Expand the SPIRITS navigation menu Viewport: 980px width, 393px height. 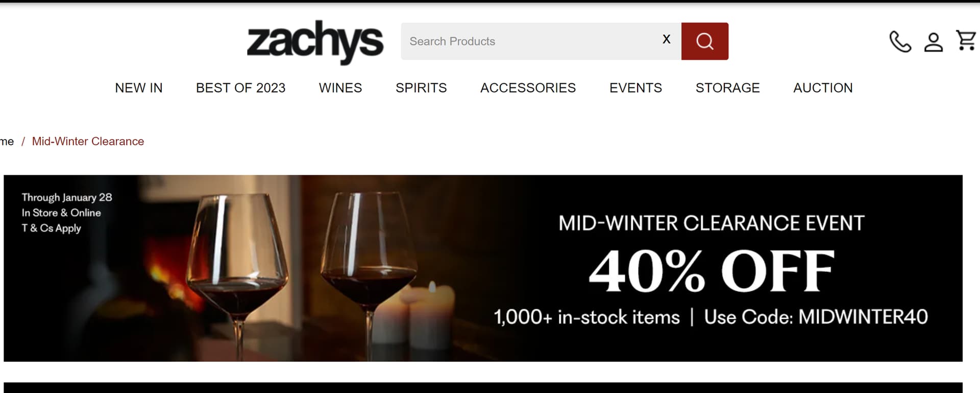click(x=421, y=88)
